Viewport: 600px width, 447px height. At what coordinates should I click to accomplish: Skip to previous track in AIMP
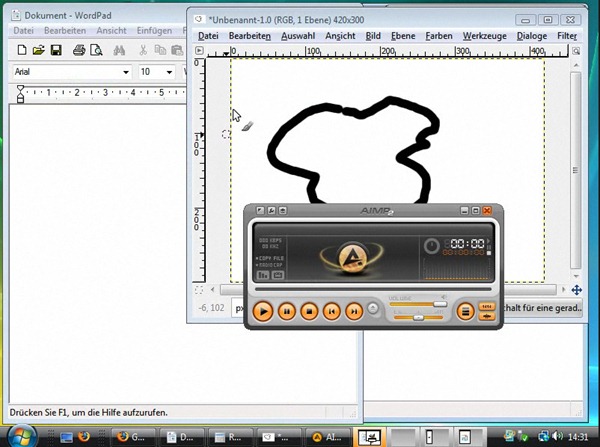tap(331, 311)
